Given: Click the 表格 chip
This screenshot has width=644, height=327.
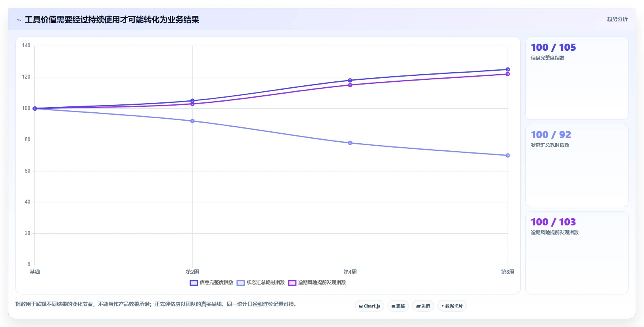Looking at the screenshot, I should [398, 306].
